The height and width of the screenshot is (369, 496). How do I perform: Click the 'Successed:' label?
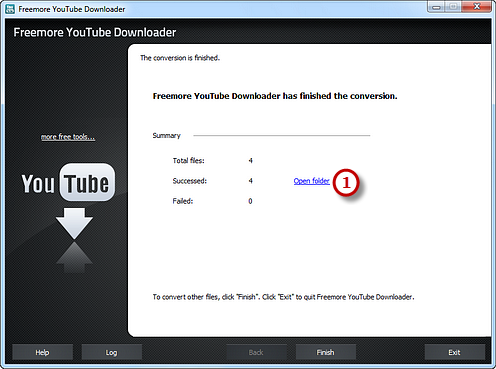pyautogui.click(x=189, y=181)
